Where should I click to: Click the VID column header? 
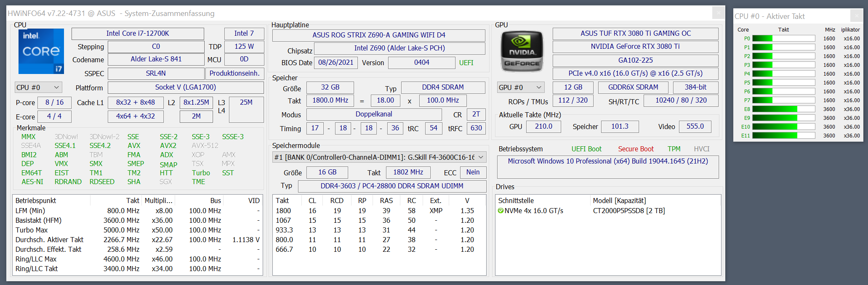tap(243, 201)
